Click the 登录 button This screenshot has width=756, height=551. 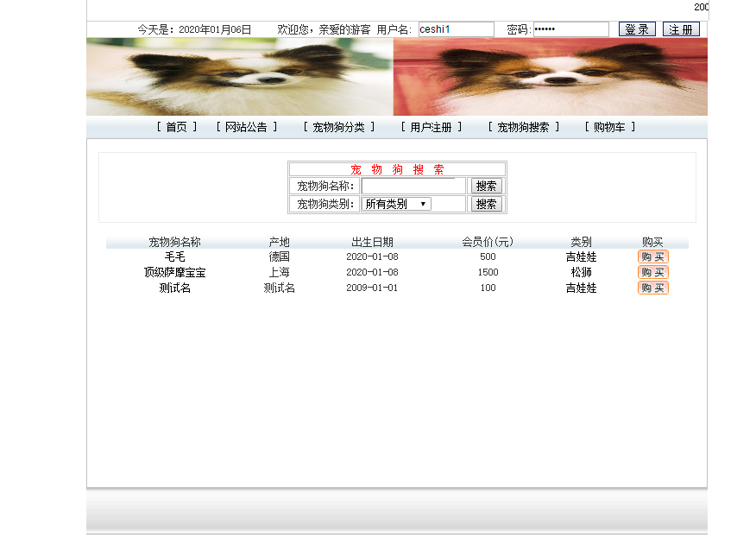tap(637, 29)
